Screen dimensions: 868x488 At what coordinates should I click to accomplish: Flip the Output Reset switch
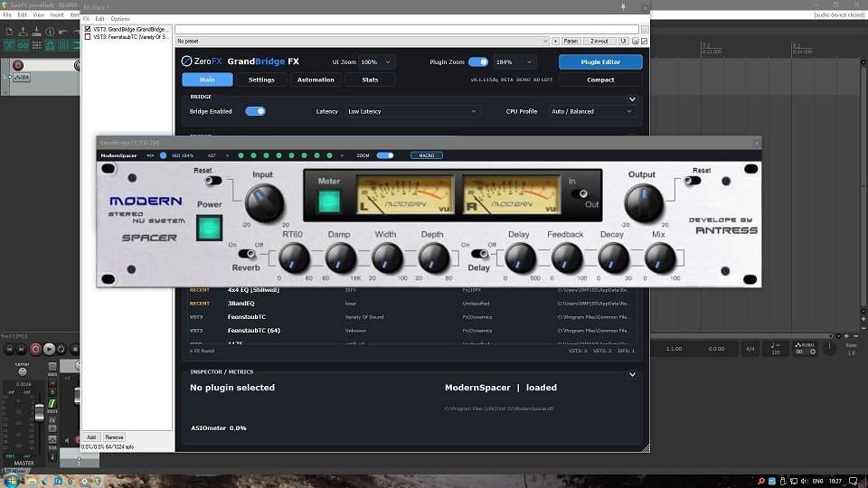coord(693,181)
